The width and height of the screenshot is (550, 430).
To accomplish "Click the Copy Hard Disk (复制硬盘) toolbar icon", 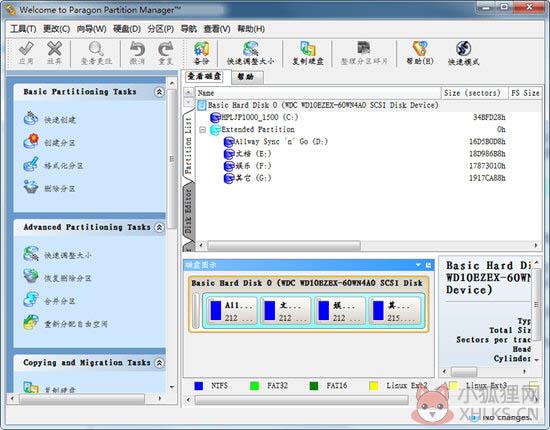I will (x=308, y=49).
